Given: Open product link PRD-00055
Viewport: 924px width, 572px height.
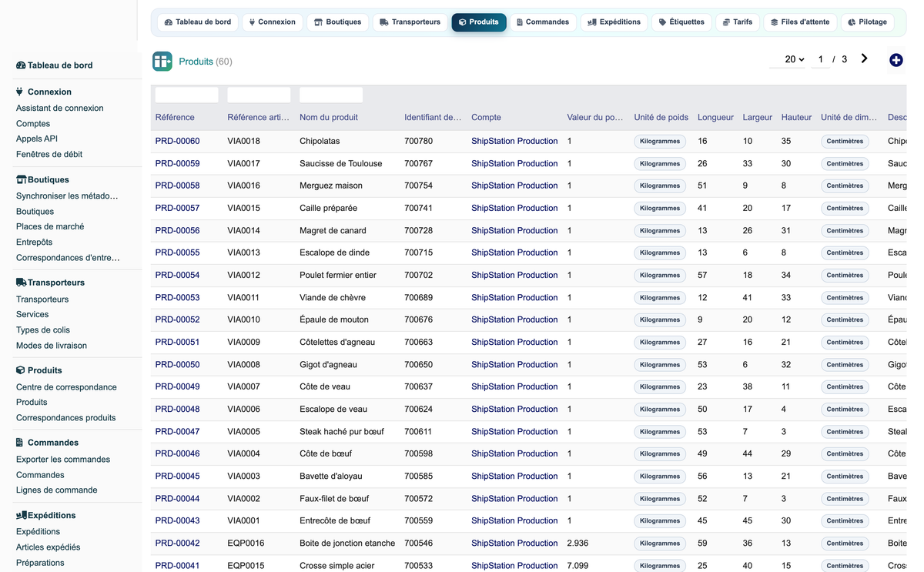Looking at the screenshot, I should click(177, 253).
